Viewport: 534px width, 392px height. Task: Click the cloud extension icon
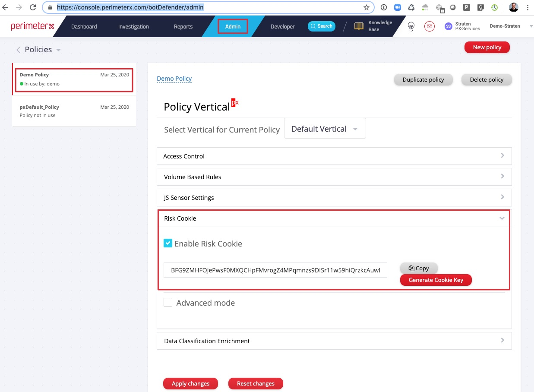[426, 7]
